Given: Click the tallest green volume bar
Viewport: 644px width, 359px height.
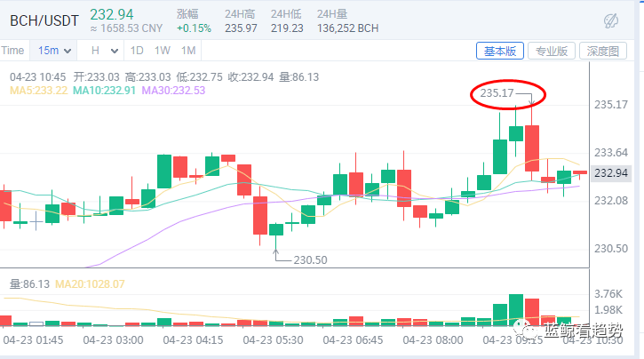Looking at the screenshot, I should tap(516, 310).
